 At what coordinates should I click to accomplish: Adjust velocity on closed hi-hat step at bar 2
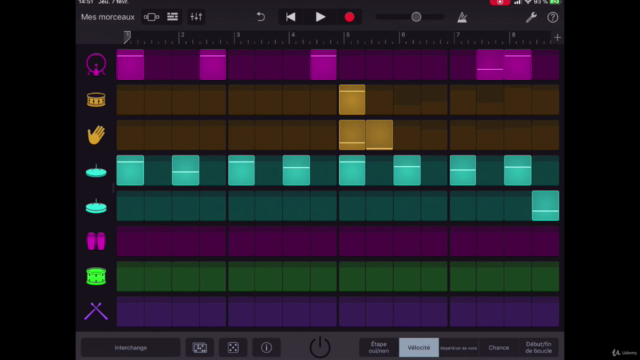[x=186, y=172]
